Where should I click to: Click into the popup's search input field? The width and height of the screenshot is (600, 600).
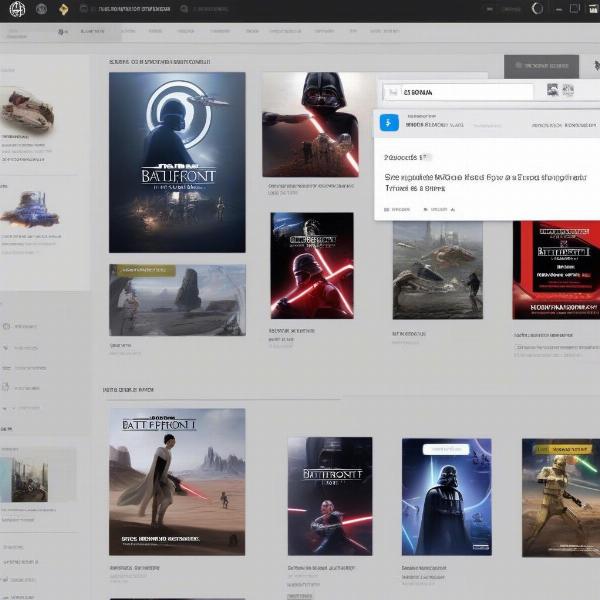point(458,92)
